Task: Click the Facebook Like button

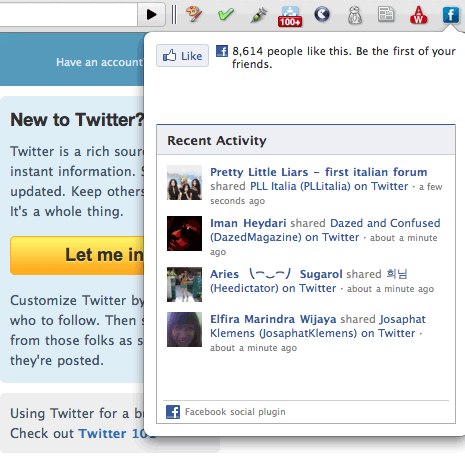Action: coord(182,56)
